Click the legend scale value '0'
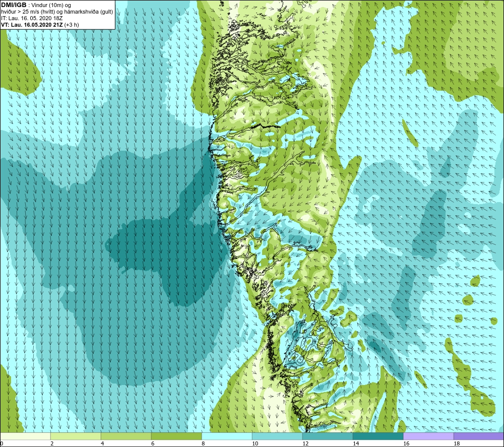This screenshot has width=504, height=447. [x=2, y=444]
